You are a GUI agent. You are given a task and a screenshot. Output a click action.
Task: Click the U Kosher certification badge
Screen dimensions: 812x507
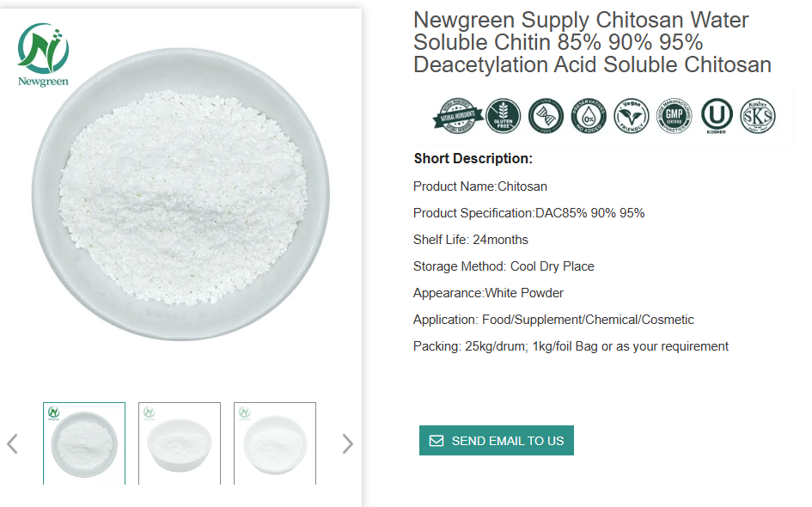(717, 116)
